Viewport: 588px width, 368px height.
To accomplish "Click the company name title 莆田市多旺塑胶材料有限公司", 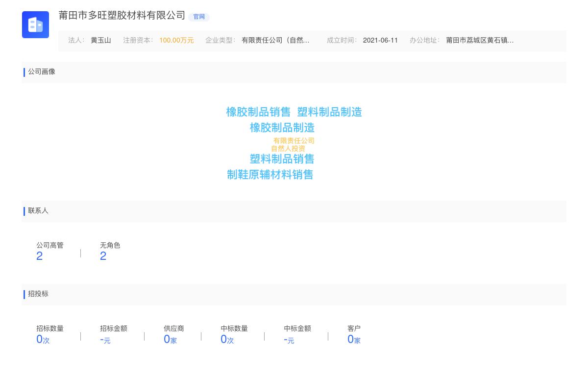I will point(122,16).
